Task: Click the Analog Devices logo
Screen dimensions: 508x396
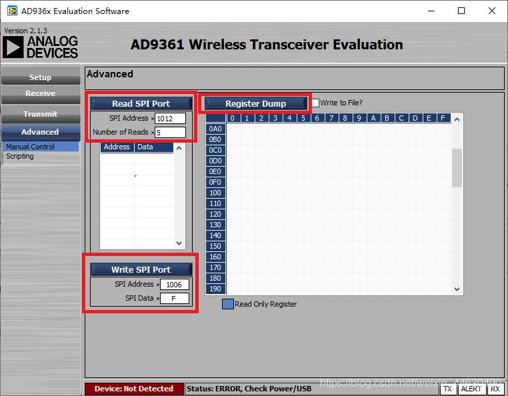Action: tap(41, 47)
